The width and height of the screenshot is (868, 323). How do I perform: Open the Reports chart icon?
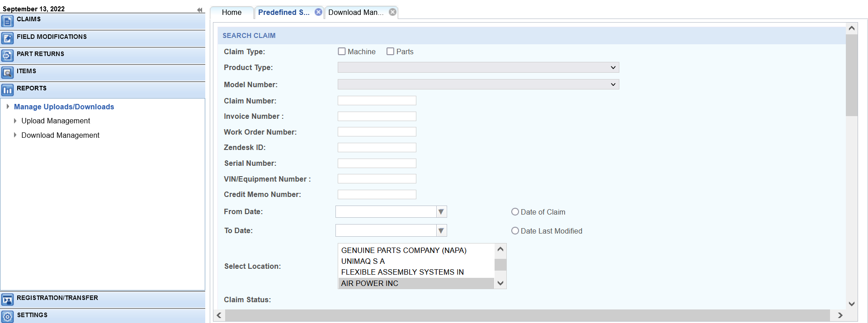click(x=7, y=90)
